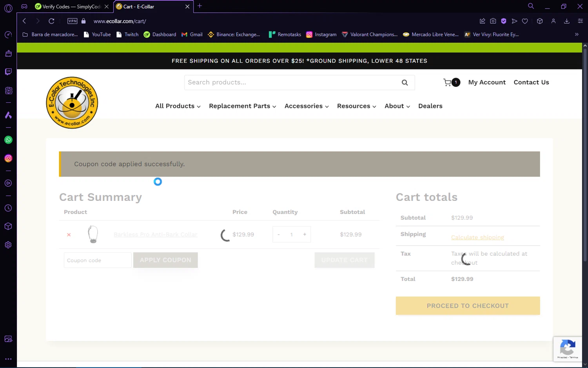Open Barkless Pro Anti-Bark Collar link
The width and height of the screenshot is (588, 368).
[x=156, y=235]
